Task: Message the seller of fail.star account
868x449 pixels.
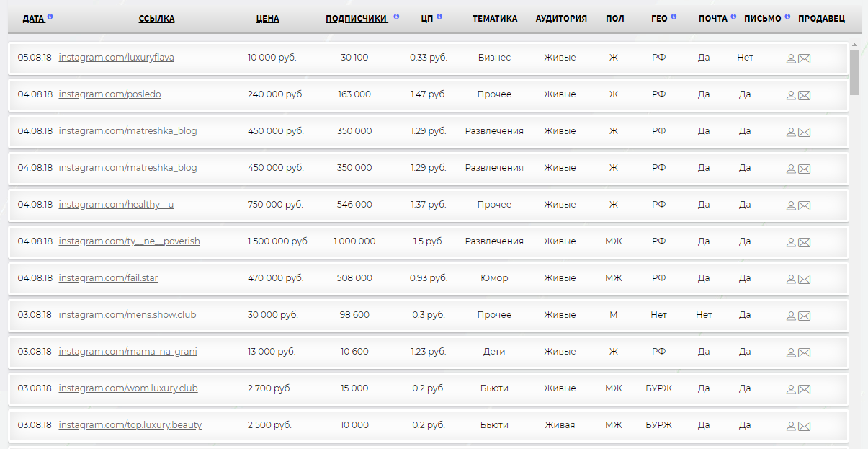Action: coord(805,279)
